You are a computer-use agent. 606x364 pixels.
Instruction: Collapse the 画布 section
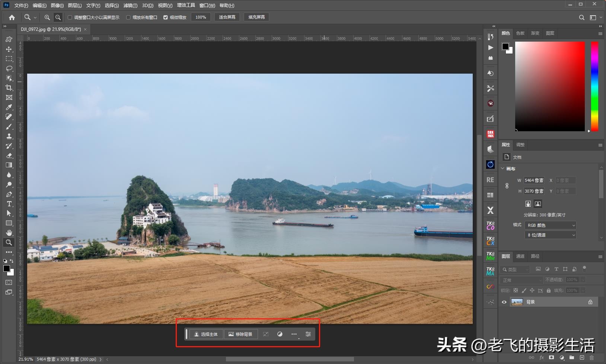point(503,168)
